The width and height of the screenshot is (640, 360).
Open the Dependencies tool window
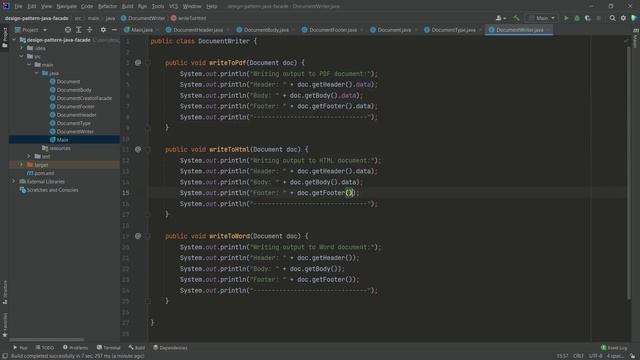click(x=170, y=348)
